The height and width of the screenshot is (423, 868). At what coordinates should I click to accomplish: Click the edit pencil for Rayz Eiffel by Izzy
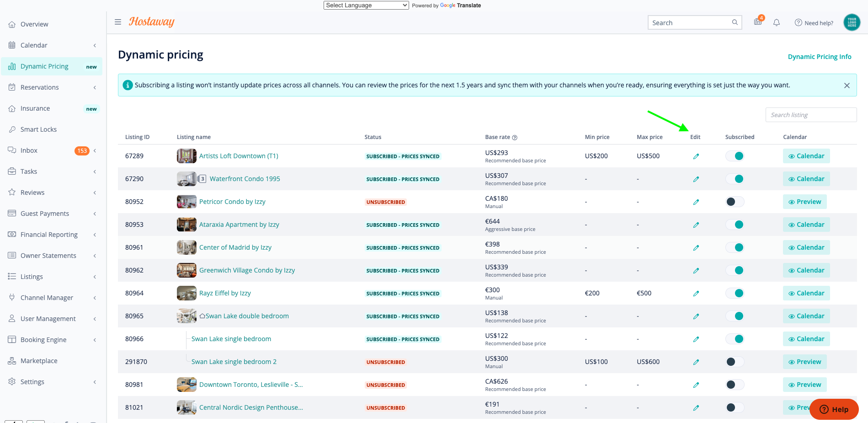click(696, 294)
